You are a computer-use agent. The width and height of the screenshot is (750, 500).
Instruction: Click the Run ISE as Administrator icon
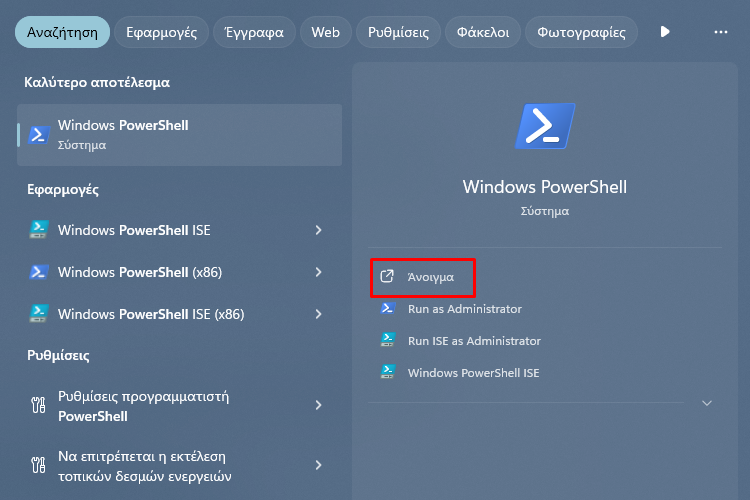coord(388,340)
